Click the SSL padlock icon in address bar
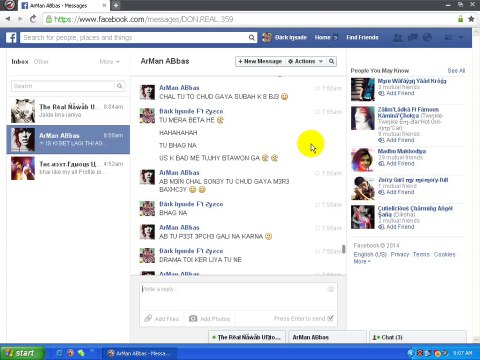Image resolution: width=480 pixels, height=360 pixels. (49, 19)
